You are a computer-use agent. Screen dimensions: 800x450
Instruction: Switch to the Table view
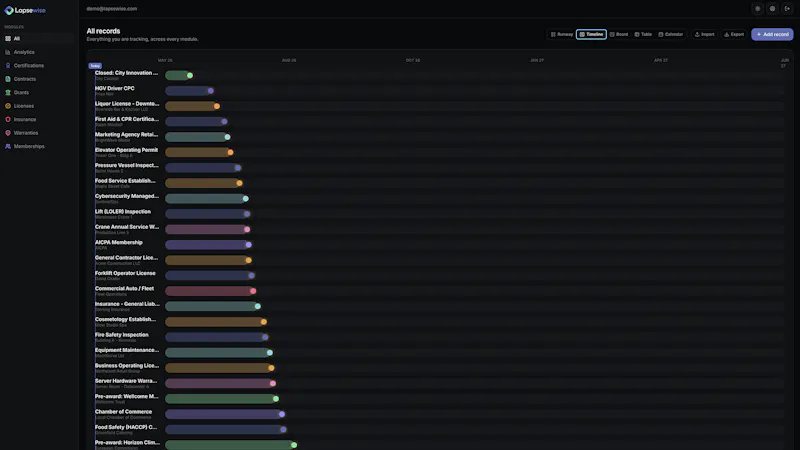click(643, 34)
